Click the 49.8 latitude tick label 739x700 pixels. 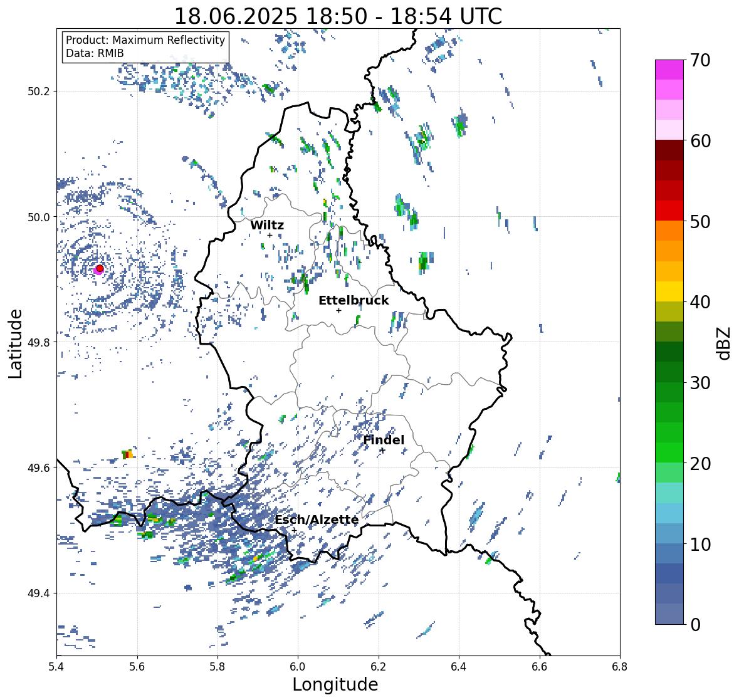coord(39,342)
